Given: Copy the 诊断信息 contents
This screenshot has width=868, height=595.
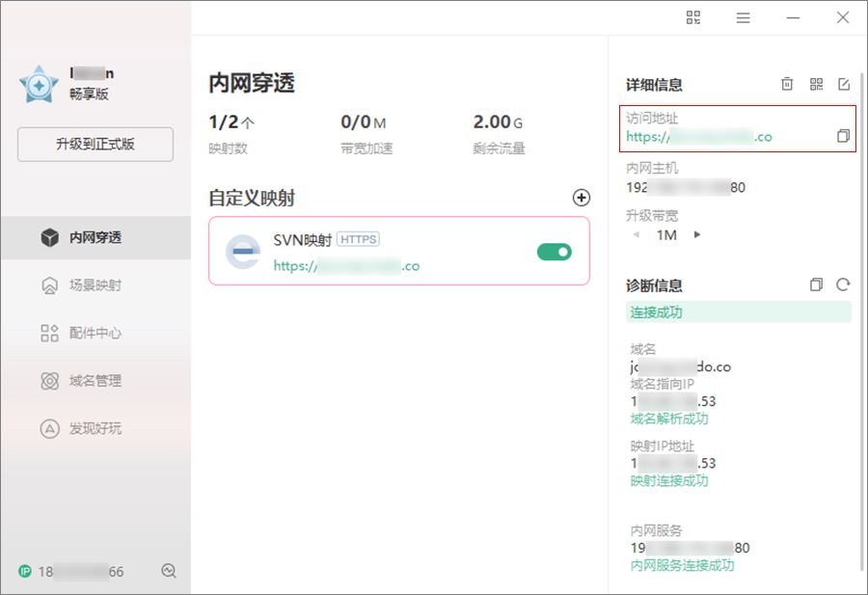Looking at the screenshot, I should tap(816, 284).
